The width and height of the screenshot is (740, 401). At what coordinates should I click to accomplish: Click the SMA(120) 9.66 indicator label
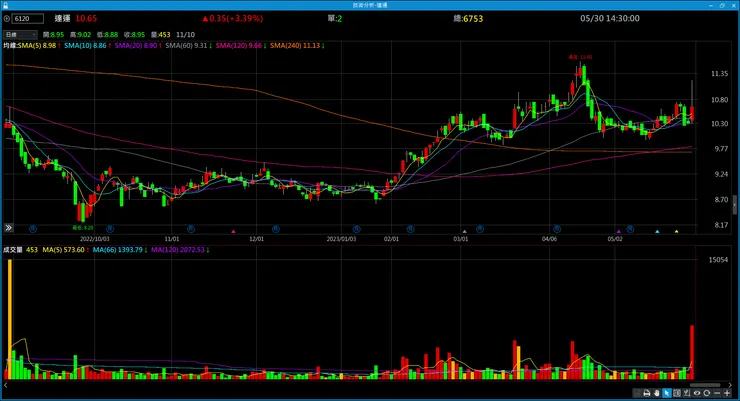tap(241, 46)
